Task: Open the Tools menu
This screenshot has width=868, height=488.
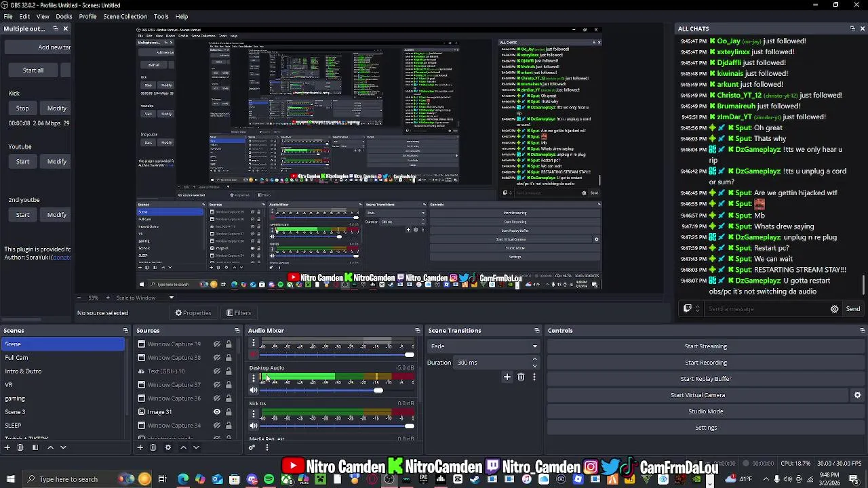Action: point(161,16)
